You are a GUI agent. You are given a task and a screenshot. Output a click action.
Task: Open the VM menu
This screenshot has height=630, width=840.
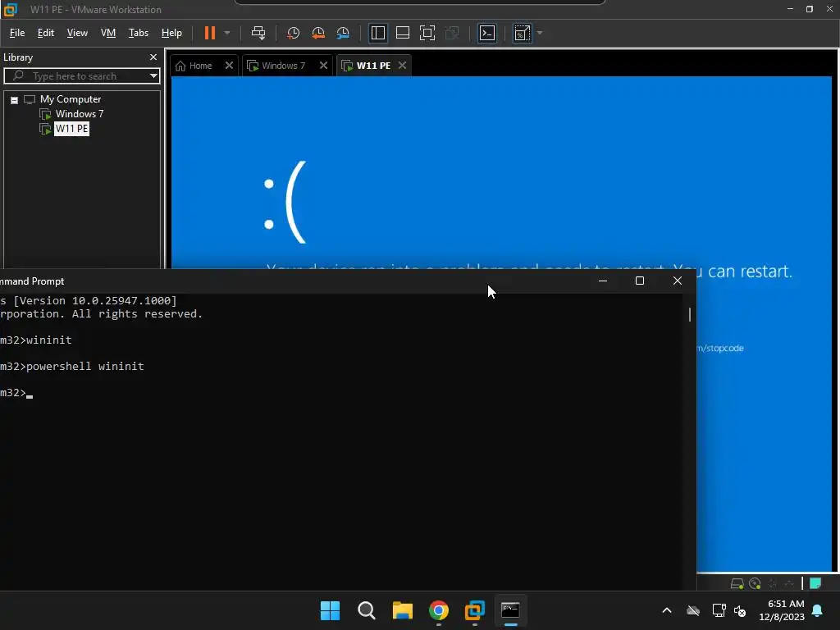[x=108, y=33]
